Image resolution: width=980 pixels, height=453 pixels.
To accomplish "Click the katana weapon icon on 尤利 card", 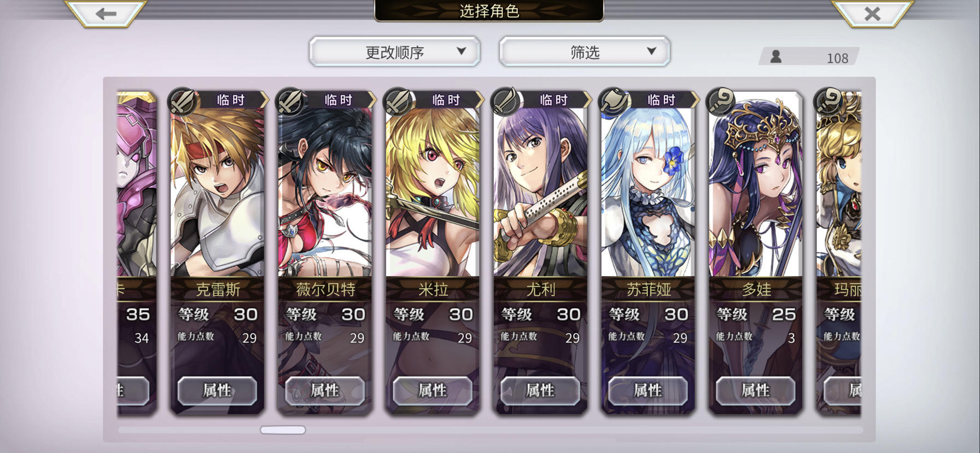I will (505, 101).
